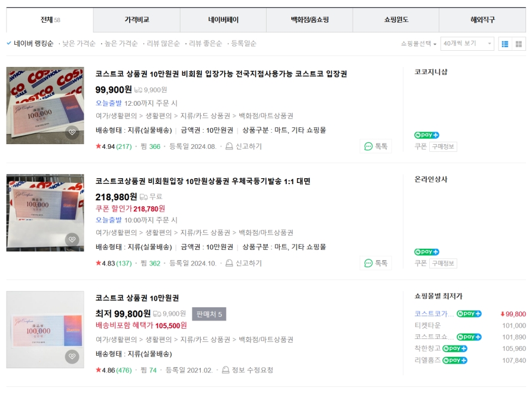
Task: Request info correction with 정보 수정요청
Action: pyautogui.click(x=247, y=370)
